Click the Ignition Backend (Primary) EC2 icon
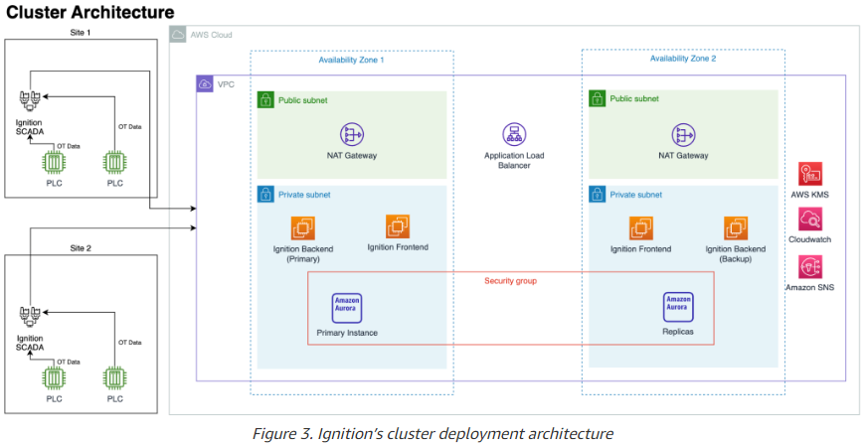The image size is (868, 445). (303, 227)
